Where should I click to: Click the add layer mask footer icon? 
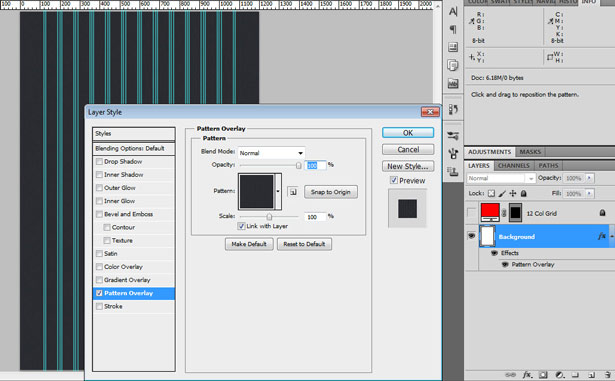click(x=543, y=375)
